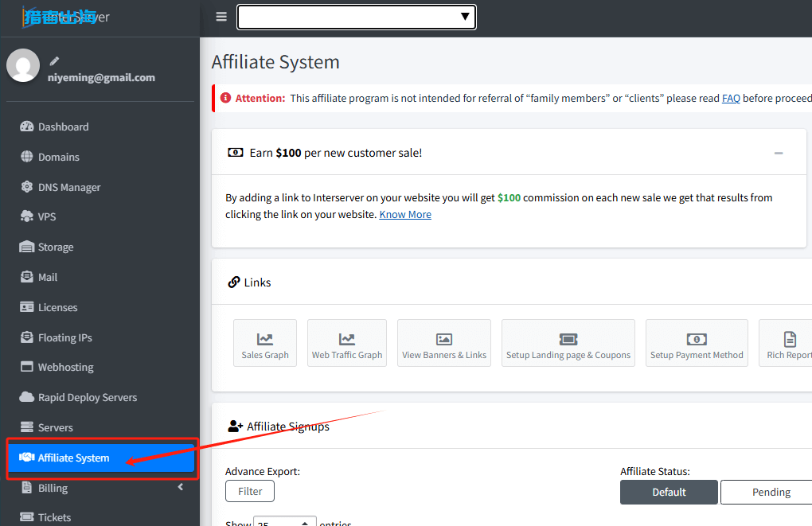Image resolution: width=812 pixels, height=526 pixels.
Task: Select Default affiliate status
Action: 669,492
